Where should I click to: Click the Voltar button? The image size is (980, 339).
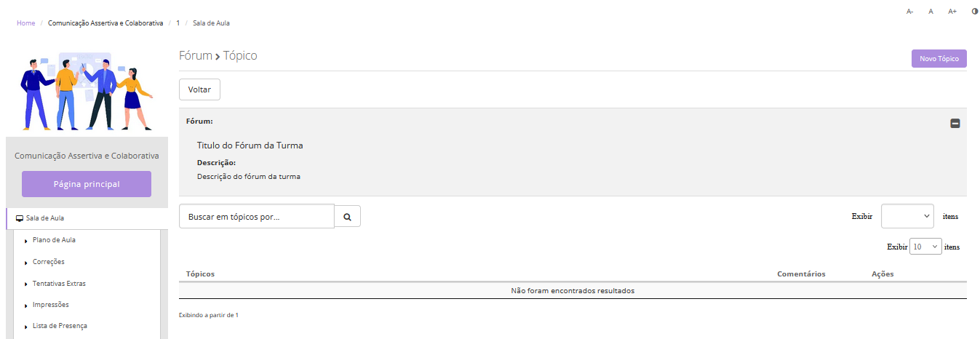(199, 89)
